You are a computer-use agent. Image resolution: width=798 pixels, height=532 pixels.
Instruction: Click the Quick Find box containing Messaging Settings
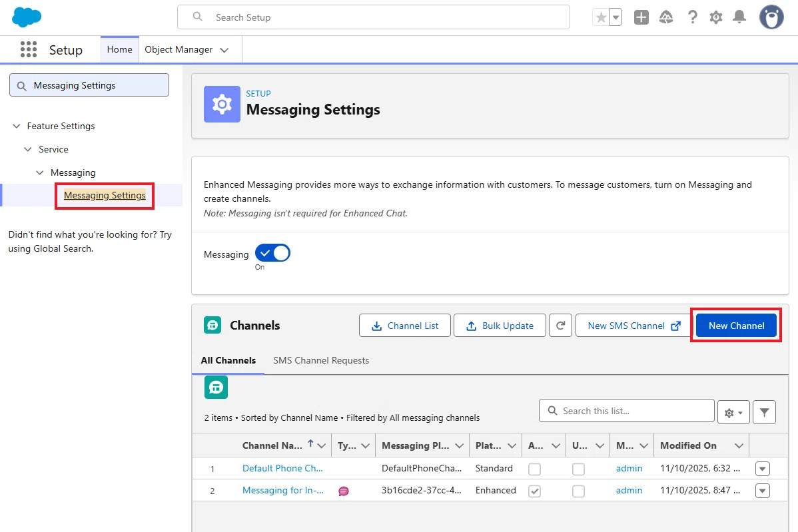(x=89, y=85)
